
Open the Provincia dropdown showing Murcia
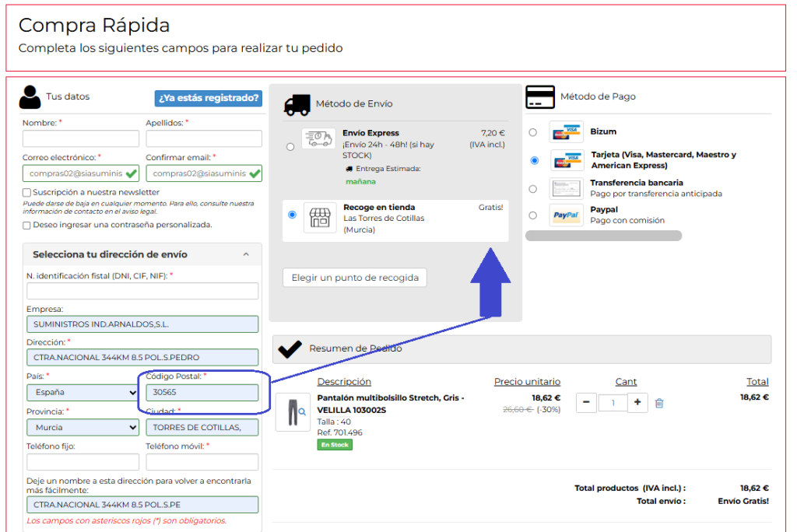(x=83, y=427)
